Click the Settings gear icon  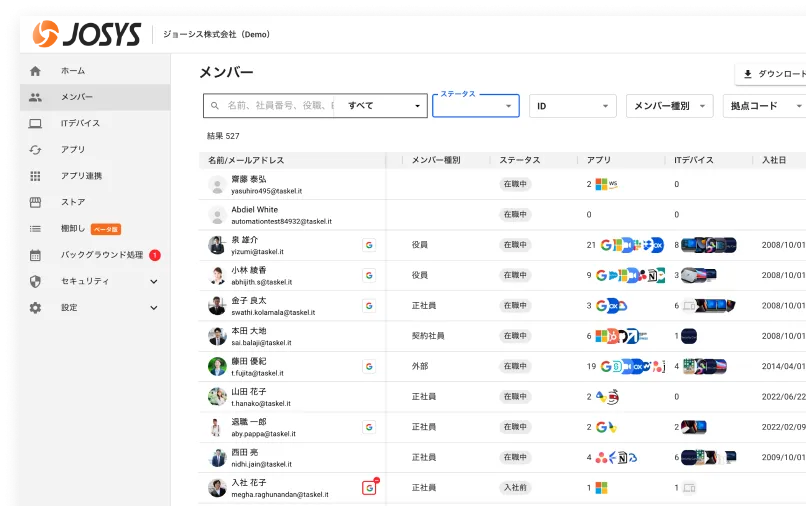click(x=35, y=308)
